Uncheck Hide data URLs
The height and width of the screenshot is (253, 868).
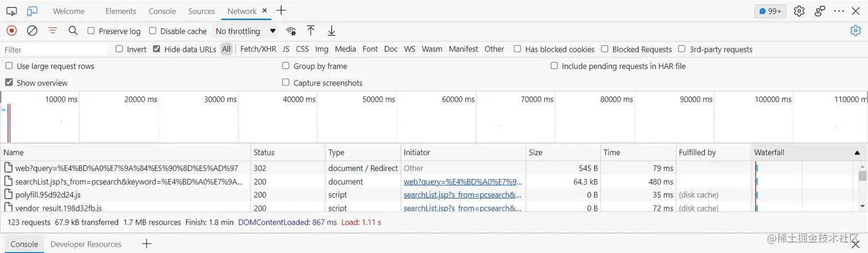[x=157, y=49]
